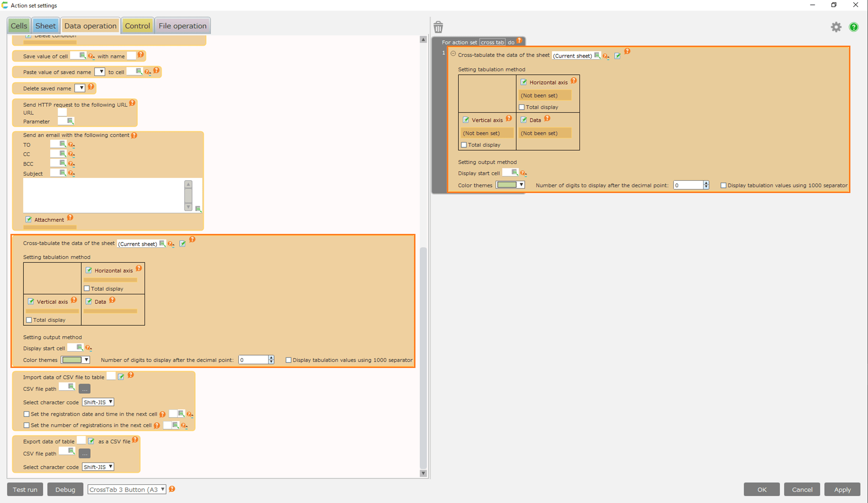
Task: Switch to the Data operation tab
Action: (90, 26)
